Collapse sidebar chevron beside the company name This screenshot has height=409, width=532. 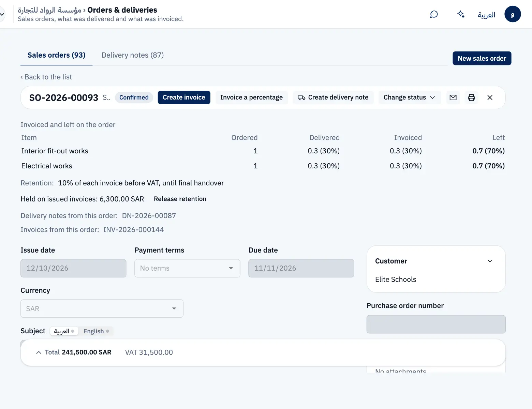point(2,14)
